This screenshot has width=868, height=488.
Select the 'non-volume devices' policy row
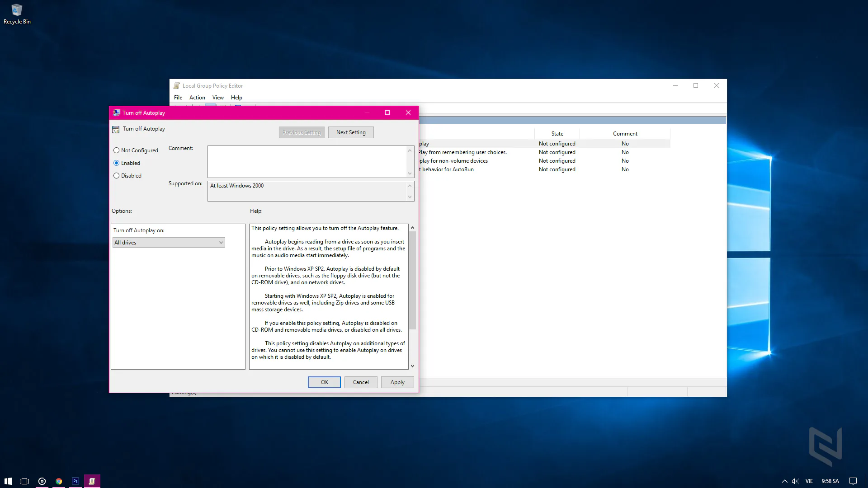544,161
